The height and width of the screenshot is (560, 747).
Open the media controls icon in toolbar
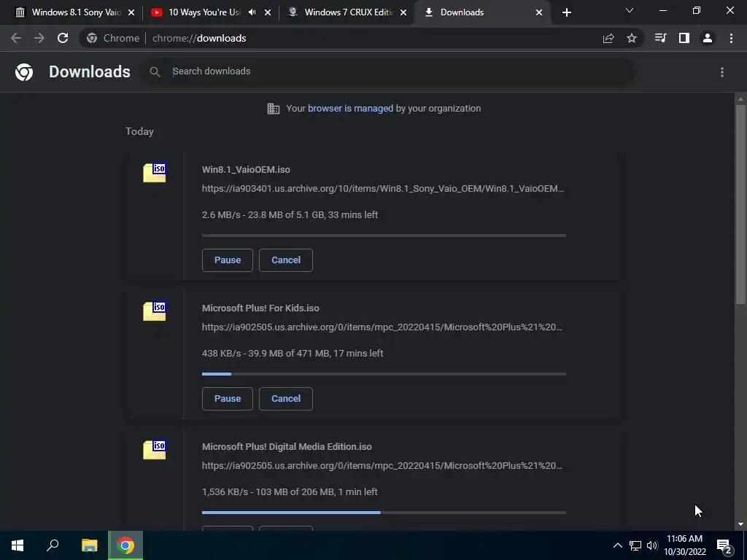[660, 38]
